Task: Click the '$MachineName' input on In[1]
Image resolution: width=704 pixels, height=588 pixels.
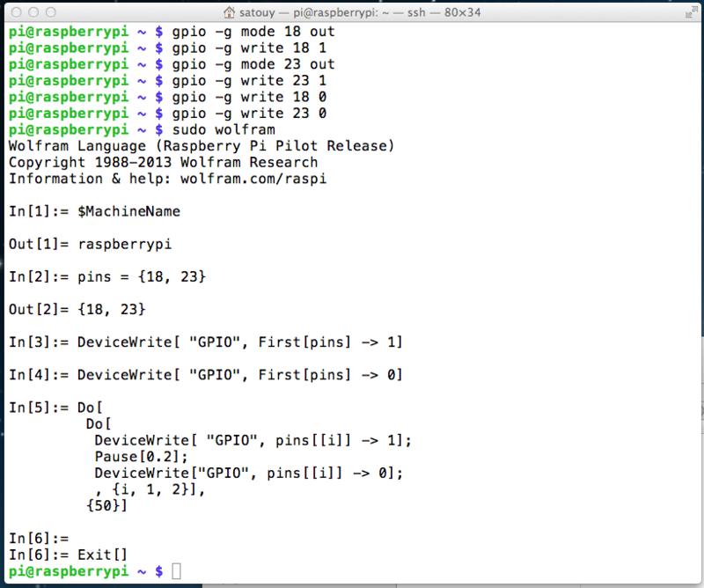Action: pyautogui.click(x=128, y=211)
